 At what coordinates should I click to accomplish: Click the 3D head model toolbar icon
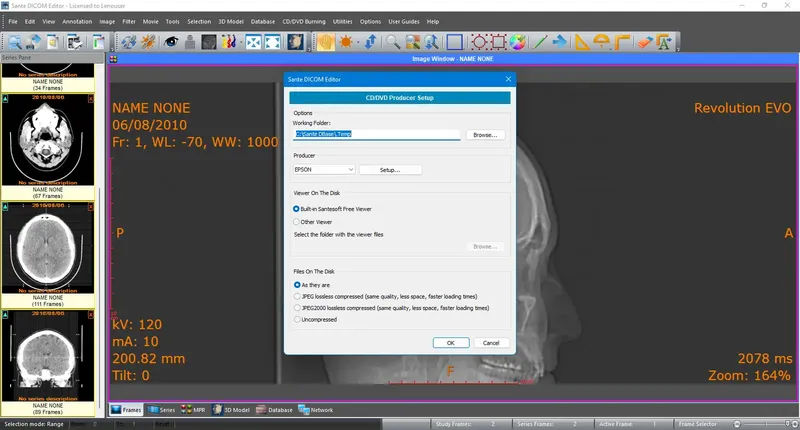[x=295, y=42]
